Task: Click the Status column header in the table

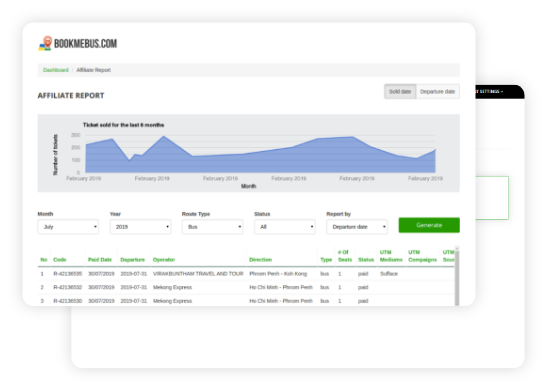Action: (x=366, y=260)
